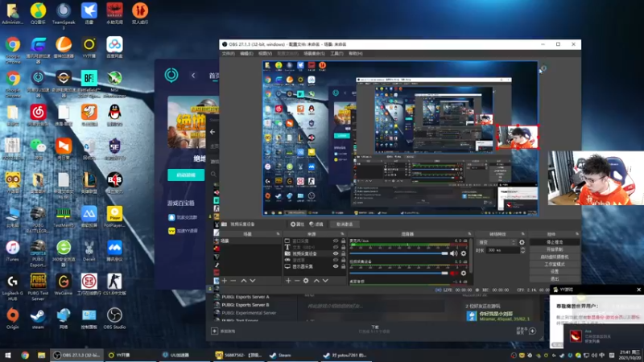
Task: Move the scene up in Scenes panel
Action: coord(244,281)
